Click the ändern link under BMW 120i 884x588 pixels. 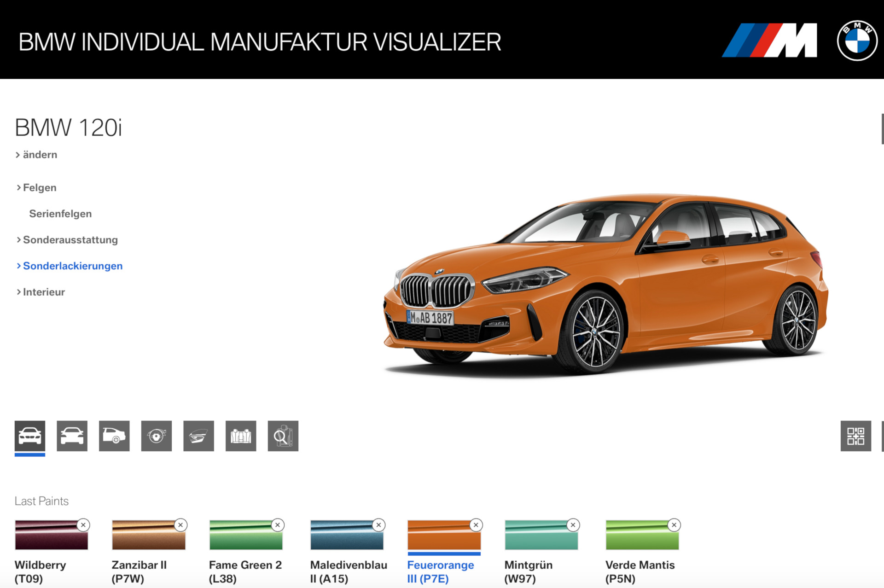point(40,155)
